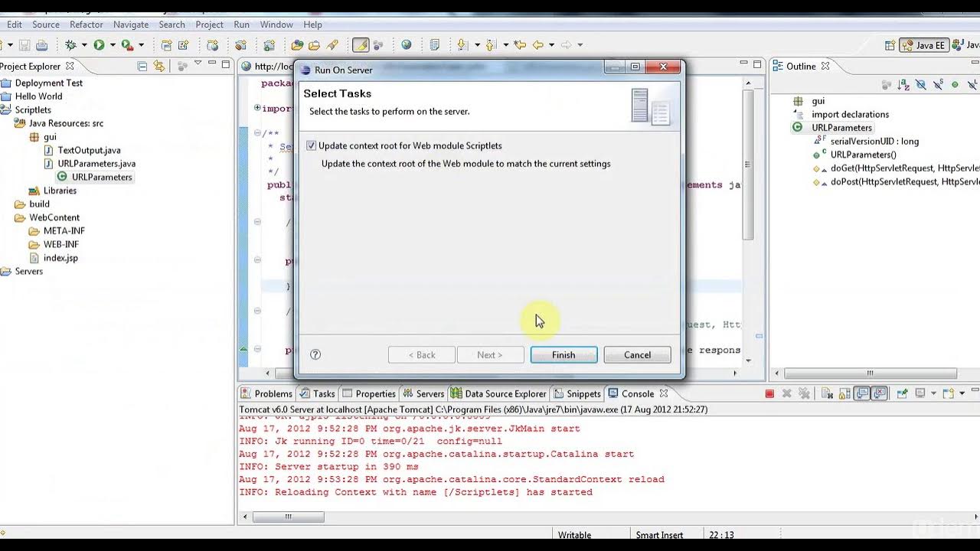Toggle Scroll Lock icon in Console

pos(844,393)
